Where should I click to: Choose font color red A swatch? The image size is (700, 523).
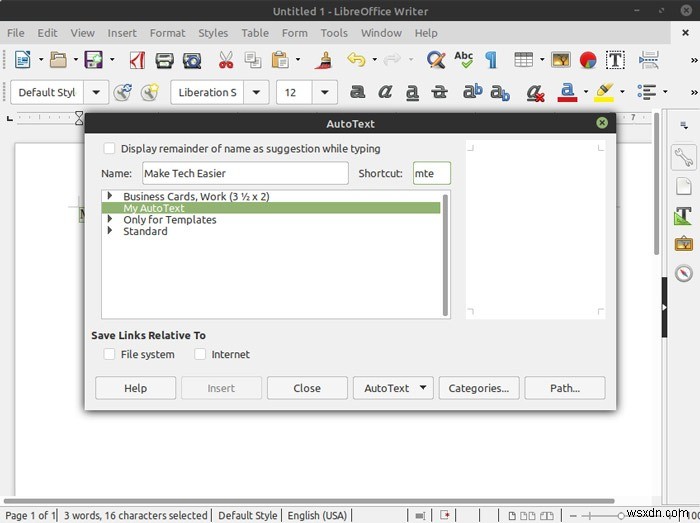coord(567,92)
